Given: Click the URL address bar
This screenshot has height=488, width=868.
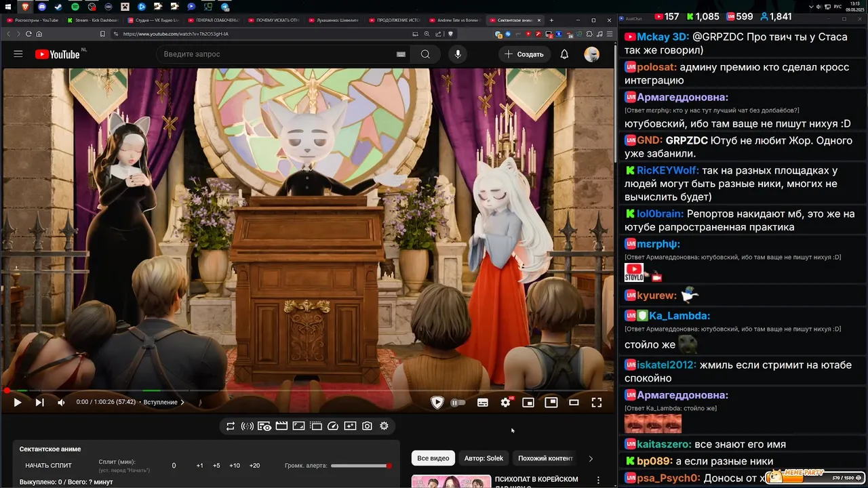Looking at the screenshot, I should pos(264,34).
